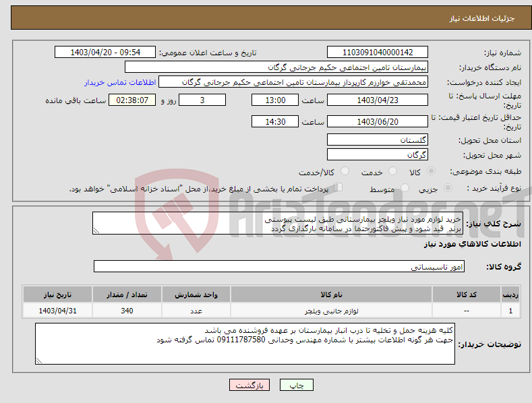Click the delivery province field گلستان
The height and width of the screenshot is (403, 532).
(378, 139)
